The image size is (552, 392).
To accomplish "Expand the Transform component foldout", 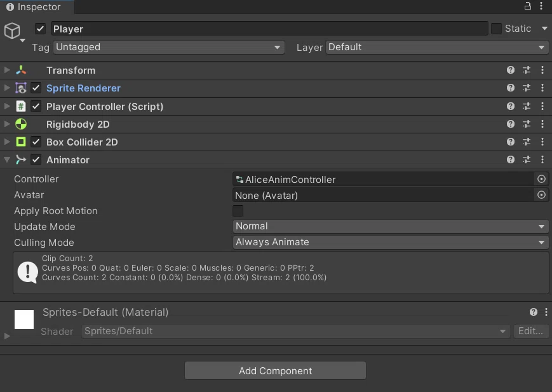I will click(x=7, y=70).
